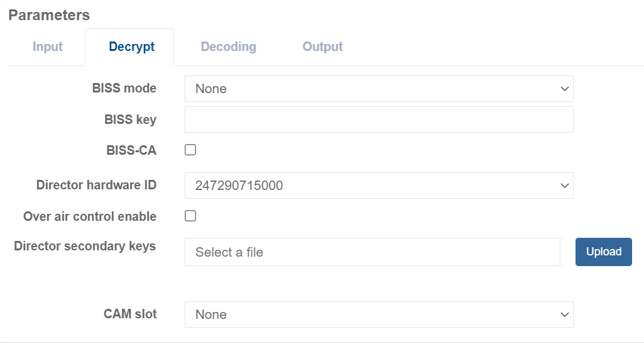The height and width of the screenshot is (351, 644).
Task: Go to the Output tab
Action: 322,47
